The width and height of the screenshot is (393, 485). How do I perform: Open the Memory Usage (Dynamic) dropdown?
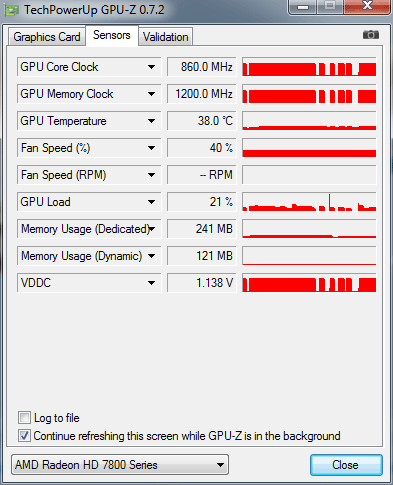click(151, 256)
